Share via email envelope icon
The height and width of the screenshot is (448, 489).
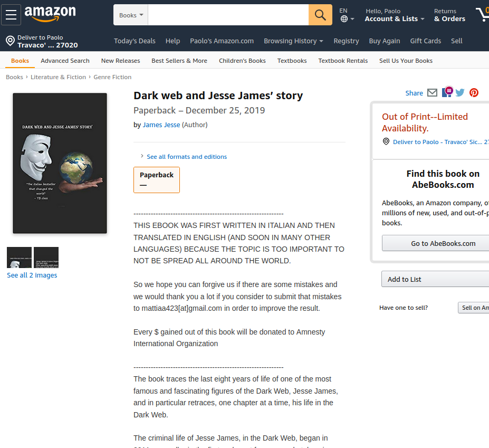(432, 93)
